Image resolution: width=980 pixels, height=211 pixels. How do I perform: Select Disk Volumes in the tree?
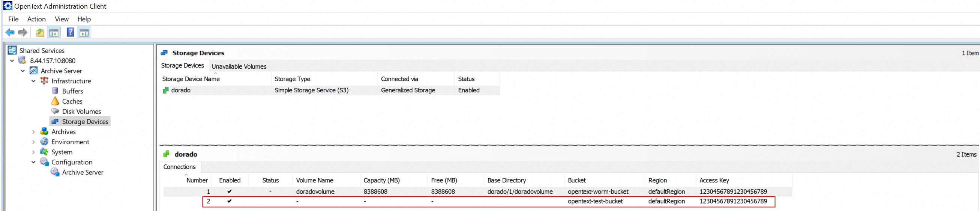81,111
